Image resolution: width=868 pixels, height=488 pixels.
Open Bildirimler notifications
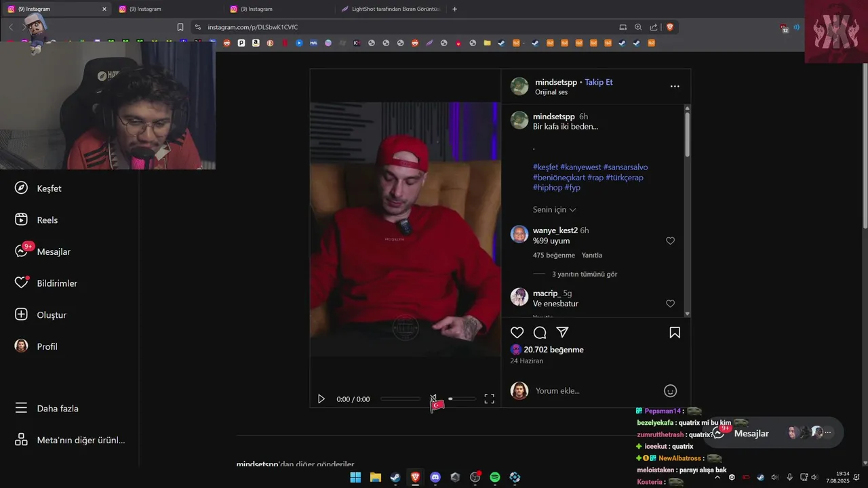click(x=45, y=283)
